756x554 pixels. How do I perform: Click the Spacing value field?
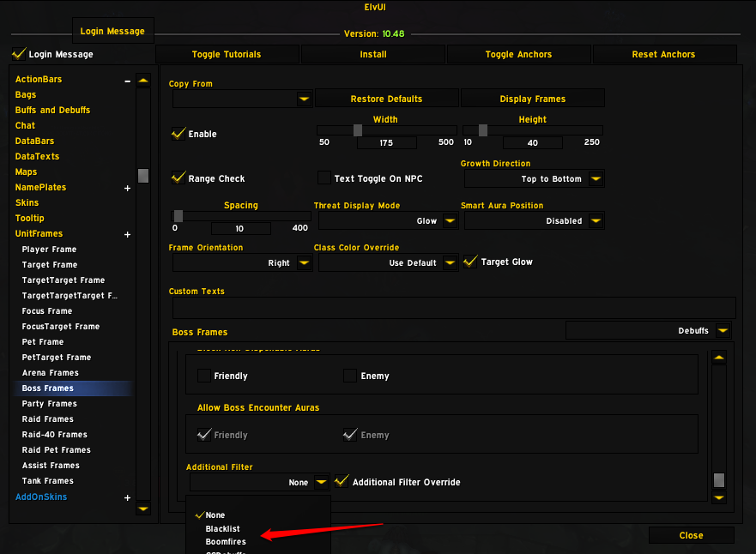[x=240, y=228]
